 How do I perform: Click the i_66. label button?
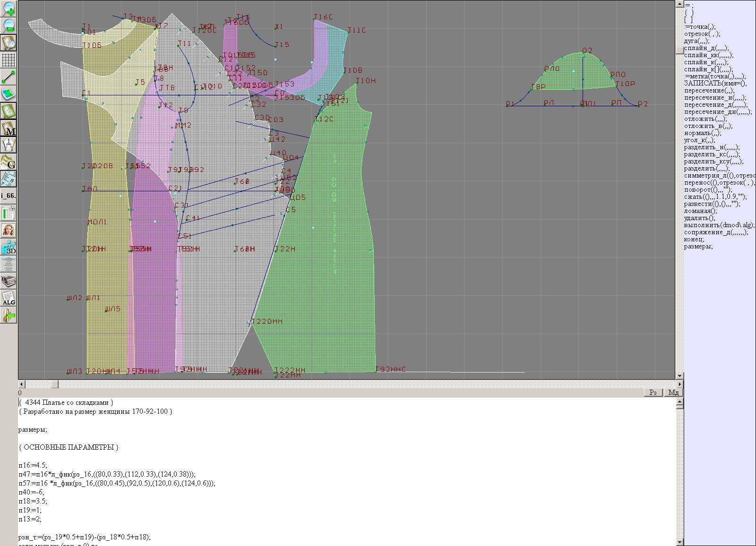pos(9,196)
